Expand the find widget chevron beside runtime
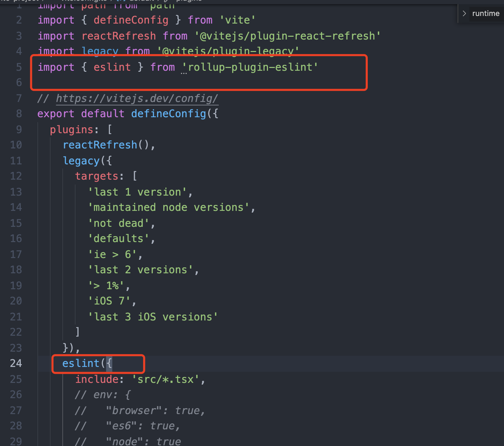504x446 pixels. tap(464, 14)
